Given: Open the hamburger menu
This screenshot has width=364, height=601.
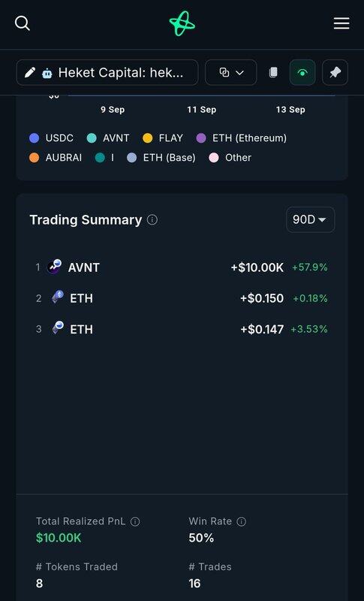Looking at the screenshot, I should pyautogui.click(x=341, y=23).
